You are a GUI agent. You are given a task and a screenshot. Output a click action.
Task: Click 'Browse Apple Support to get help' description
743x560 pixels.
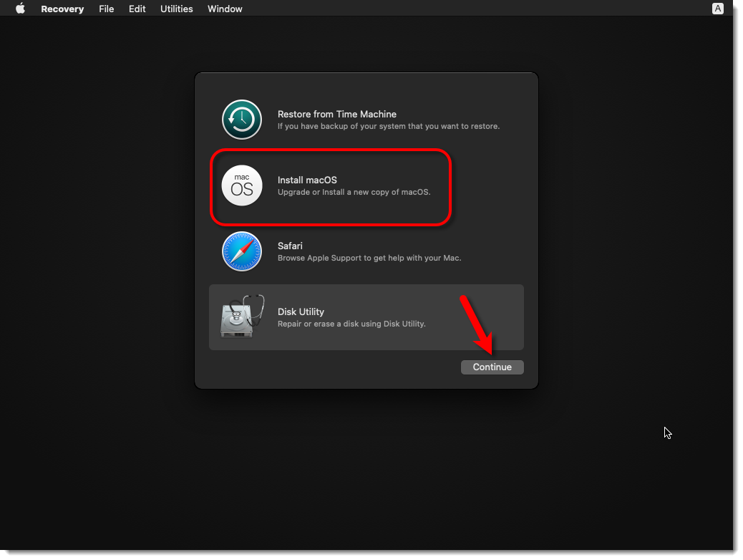pyautogui.click(x=369, y=258)
